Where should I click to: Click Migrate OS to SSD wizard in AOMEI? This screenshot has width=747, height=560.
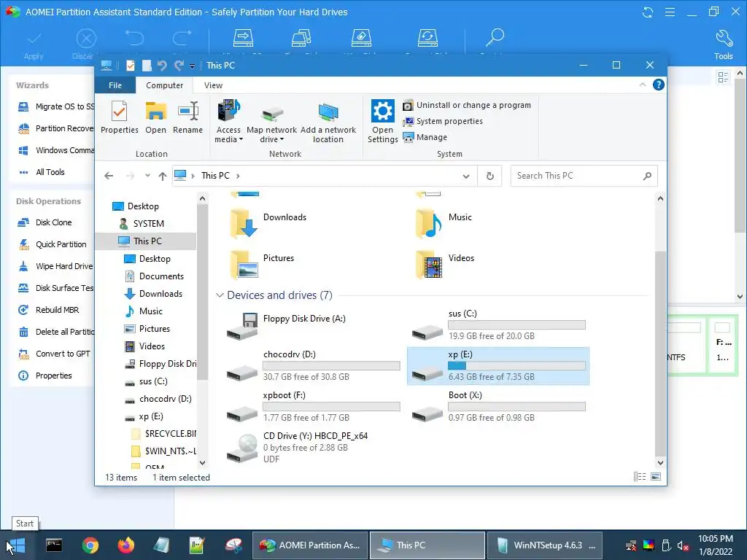[x=56, y=106]
